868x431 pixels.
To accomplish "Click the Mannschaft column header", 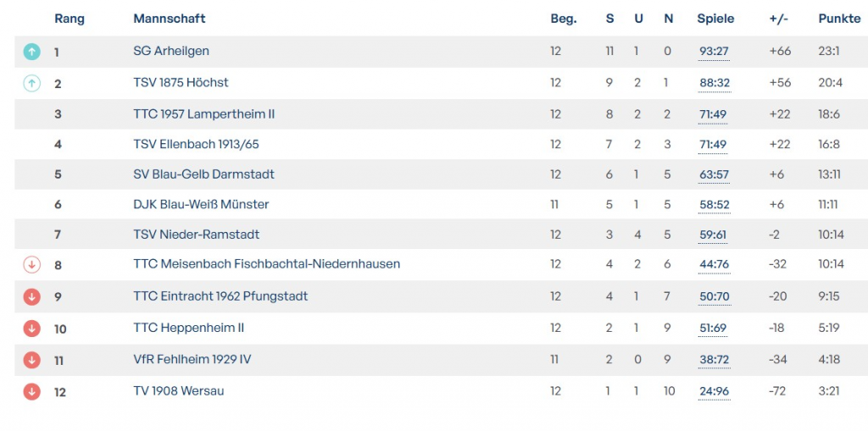I will pyautogui.click(x=170, y=19).
